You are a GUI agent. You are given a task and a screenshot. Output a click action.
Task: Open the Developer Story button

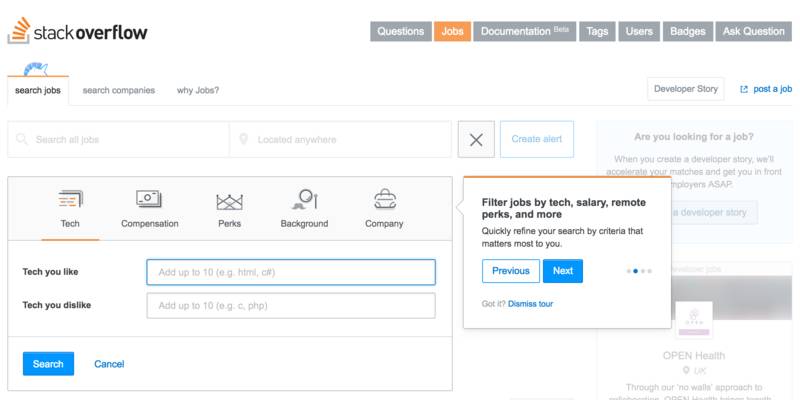pyautogui.click(x=686, y=89)
